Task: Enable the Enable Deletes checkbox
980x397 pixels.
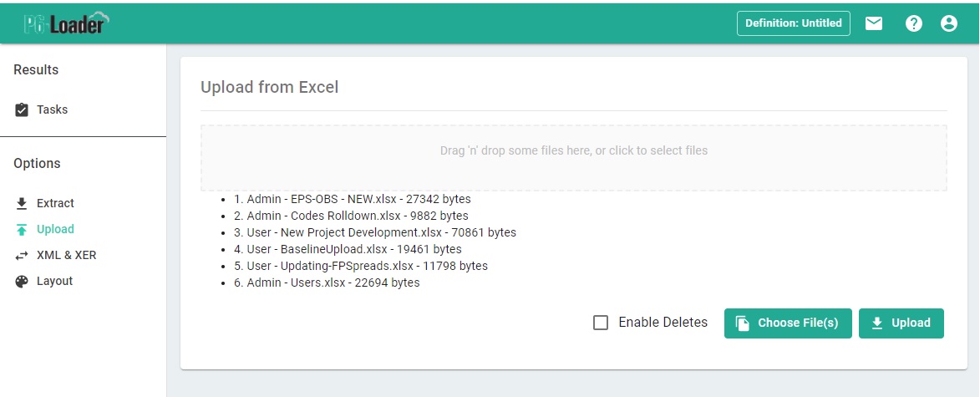Action: (x=601, y=323)
